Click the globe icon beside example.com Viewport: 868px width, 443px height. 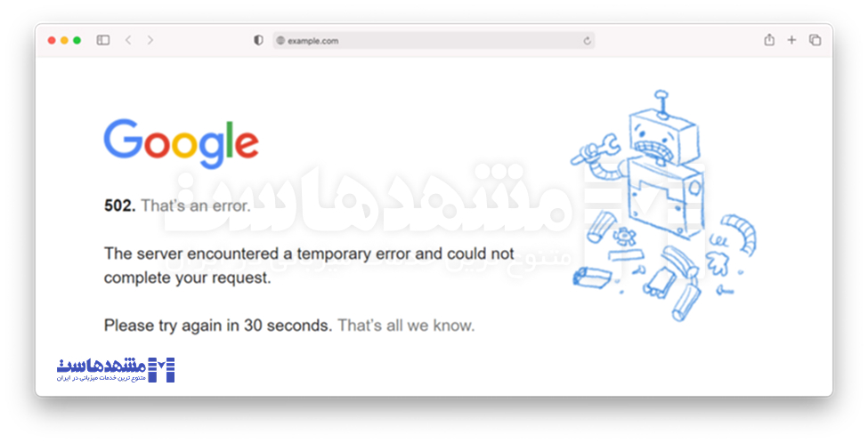280,40
